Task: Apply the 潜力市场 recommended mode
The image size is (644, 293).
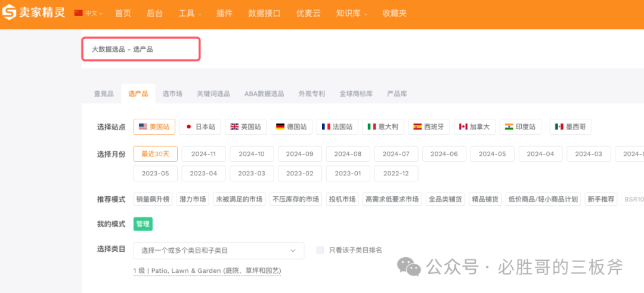Action: tap(193, 199)
